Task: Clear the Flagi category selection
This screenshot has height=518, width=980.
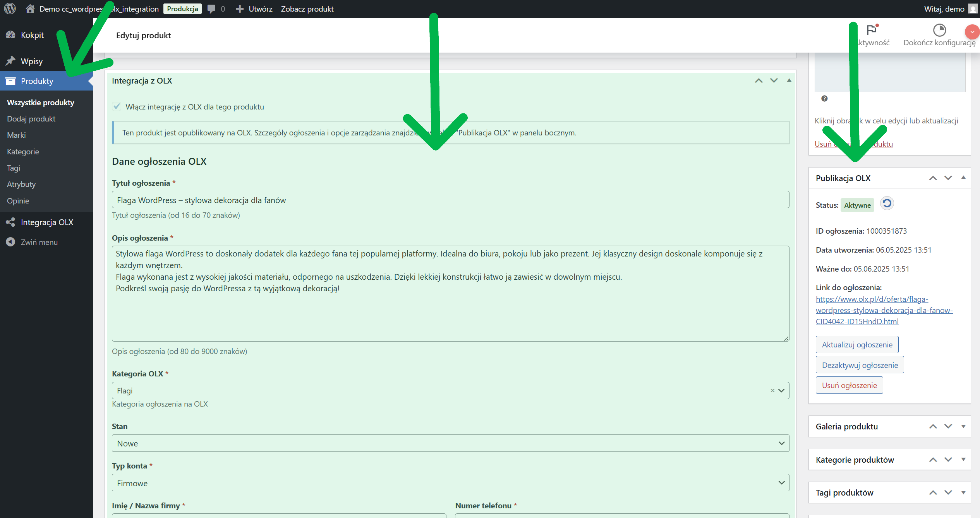Action: click(772, 391)
